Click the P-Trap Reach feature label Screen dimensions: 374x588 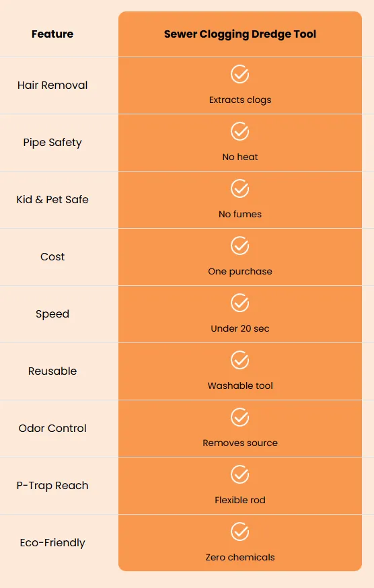[52, 486]
